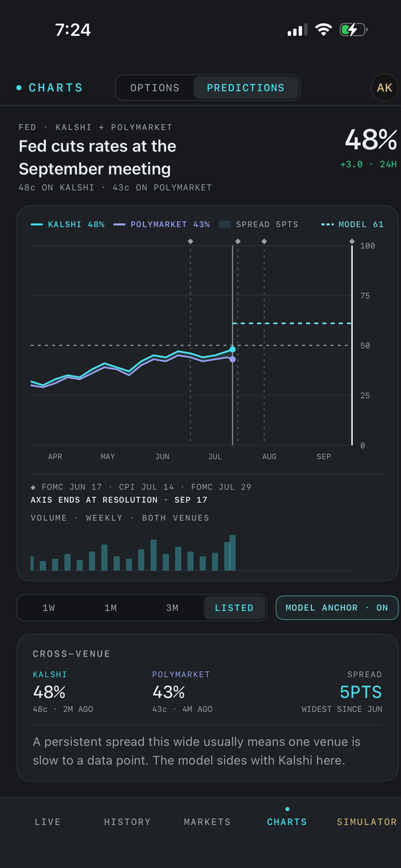Tap the Polymarket endpoint dot on chart
Viewport: 401px width, 868px height.
232,359
